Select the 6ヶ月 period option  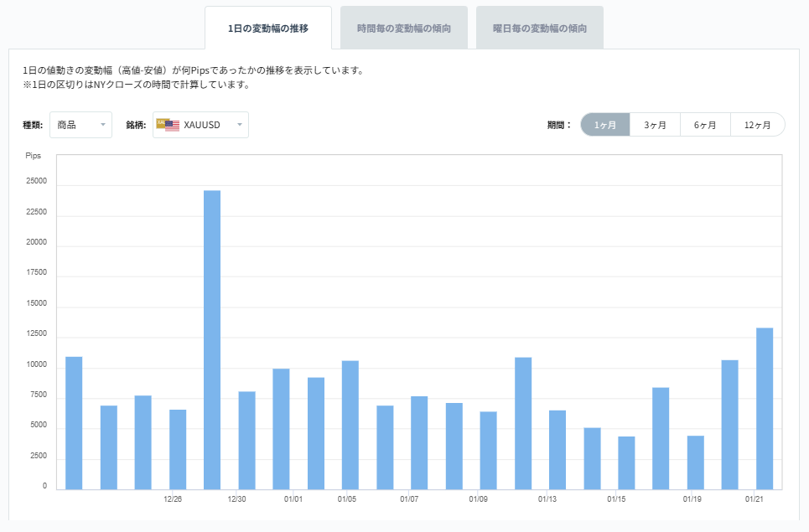tap(705, 123)
